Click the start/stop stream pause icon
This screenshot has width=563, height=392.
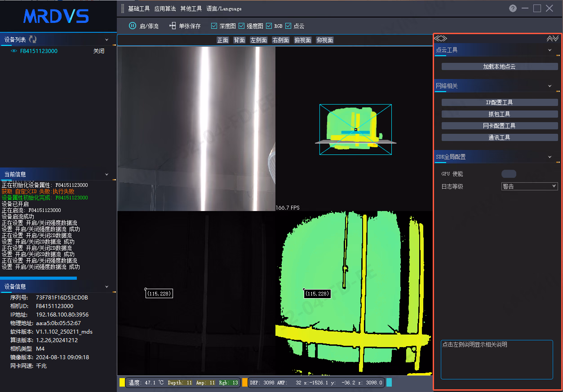click(x=133, y=26)
